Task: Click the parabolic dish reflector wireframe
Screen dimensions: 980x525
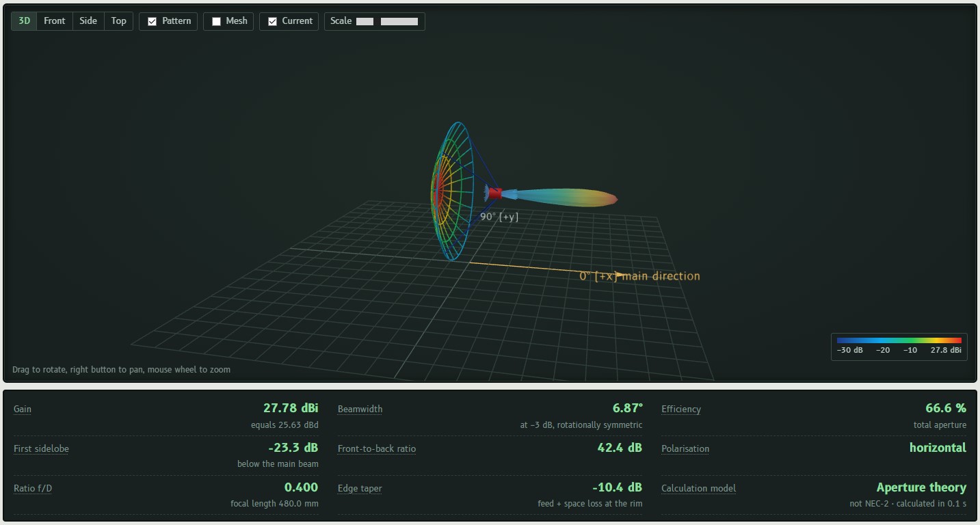Action: point(453,191)
